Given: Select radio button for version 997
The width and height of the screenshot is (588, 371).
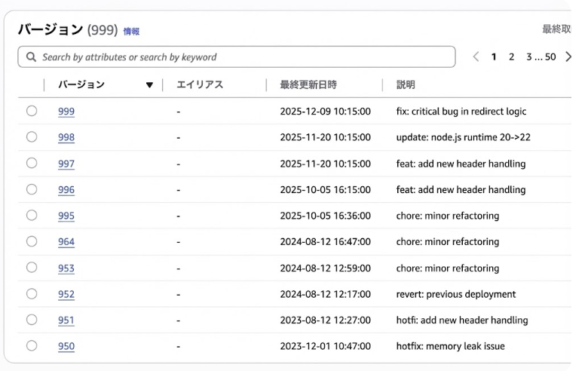Looking at the screenshot, I should coord(32,163).
